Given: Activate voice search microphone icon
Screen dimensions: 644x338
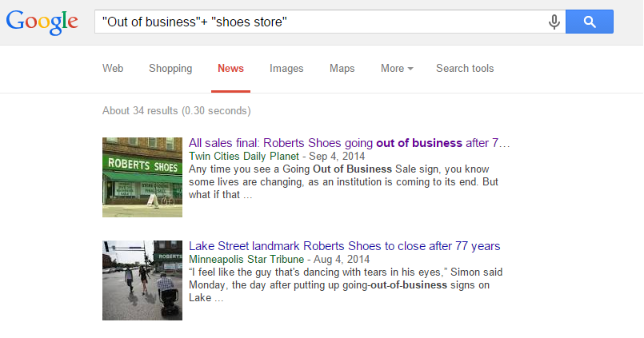Looking at the screenshot, I should (x=554, y=22).
